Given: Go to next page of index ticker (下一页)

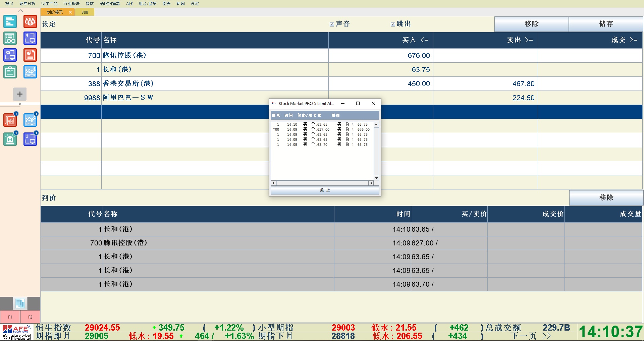Looking at the screenshot, I should click(x=532, y=336).
